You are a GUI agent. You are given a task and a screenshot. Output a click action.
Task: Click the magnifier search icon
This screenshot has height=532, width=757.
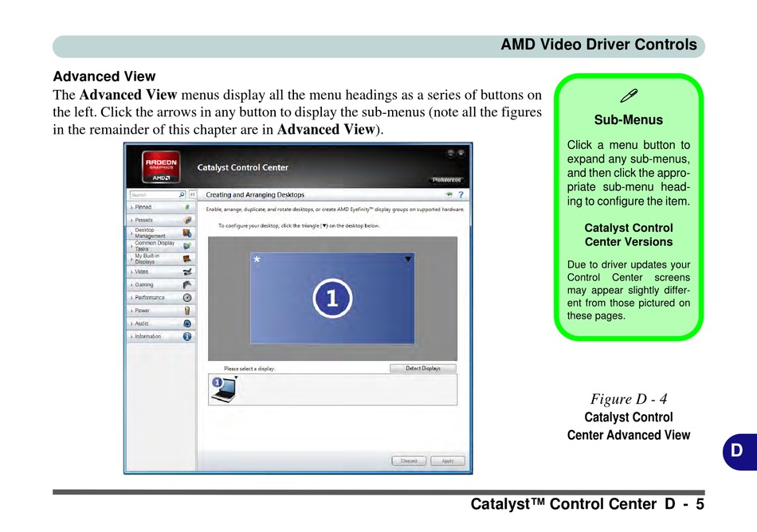[182, 195]
